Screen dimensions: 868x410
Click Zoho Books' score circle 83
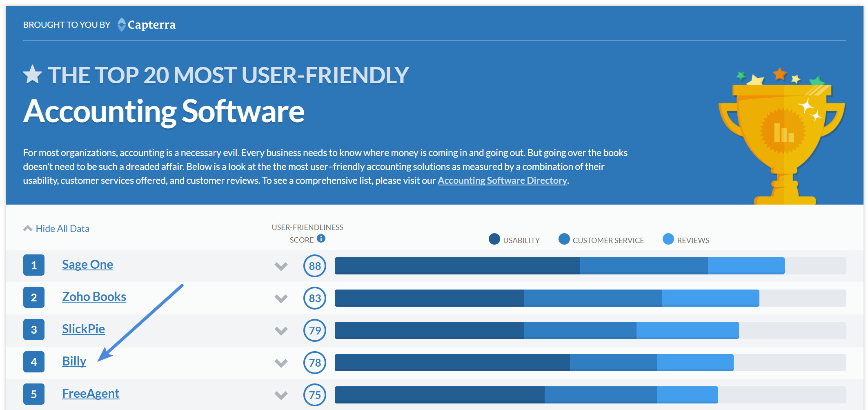point(315,298)
